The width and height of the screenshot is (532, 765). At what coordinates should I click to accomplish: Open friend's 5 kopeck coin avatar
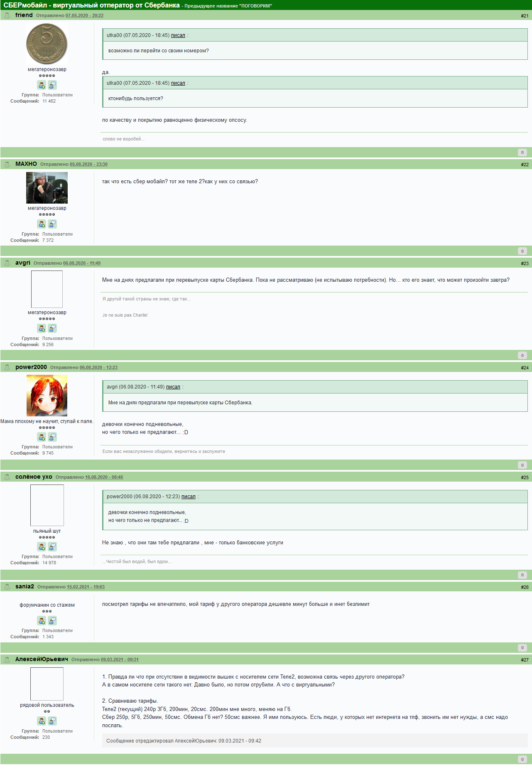pyautogui.click(x=47, y=44)
